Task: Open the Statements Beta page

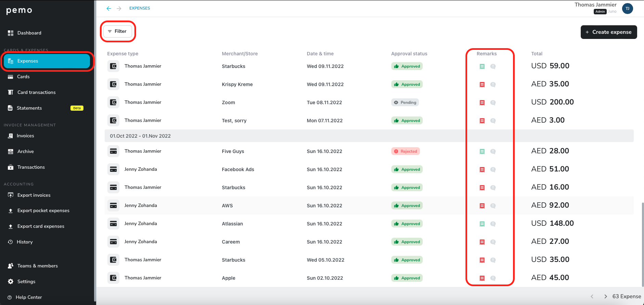Action: click(x=29, y=108)
